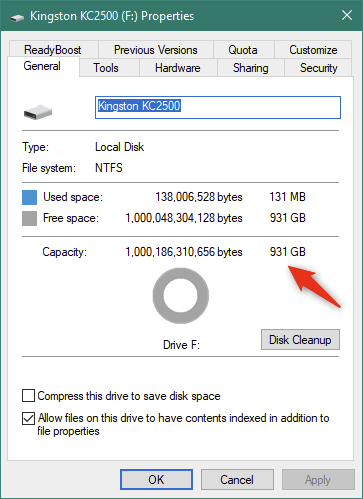Click the gray Free space color swatch
The height and width of the screenshot is (499, 363).
click(29, 219)
